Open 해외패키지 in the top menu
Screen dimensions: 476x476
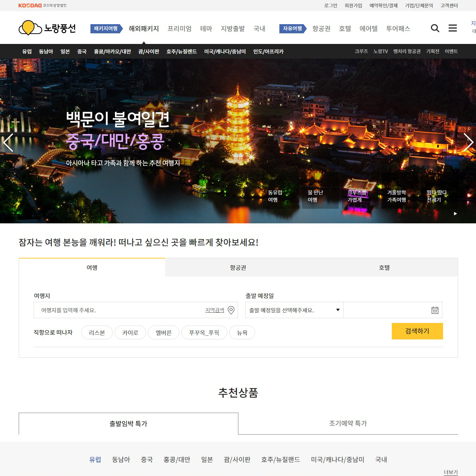click(x=144, y=29)
